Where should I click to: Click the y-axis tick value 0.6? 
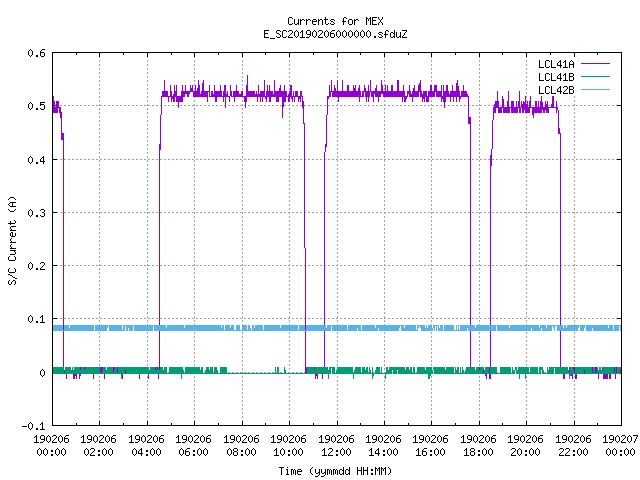click(x=37, y=53)
